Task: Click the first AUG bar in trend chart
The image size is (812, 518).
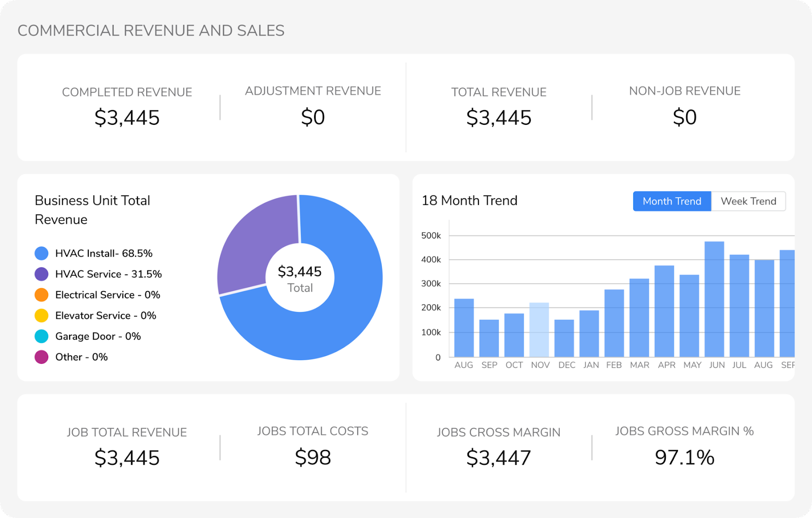Action: [x=464, y=328]
